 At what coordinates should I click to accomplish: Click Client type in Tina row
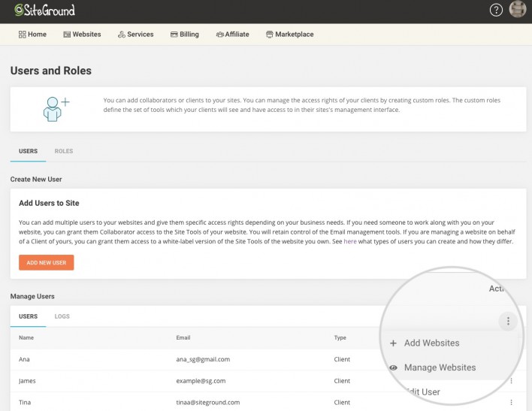click(342, 402)
